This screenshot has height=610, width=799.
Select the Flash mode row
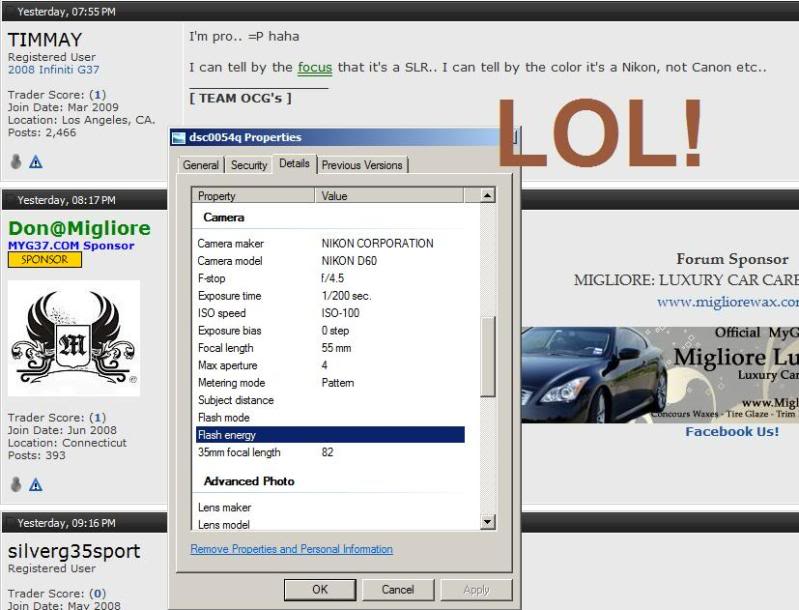click(330, 417)
